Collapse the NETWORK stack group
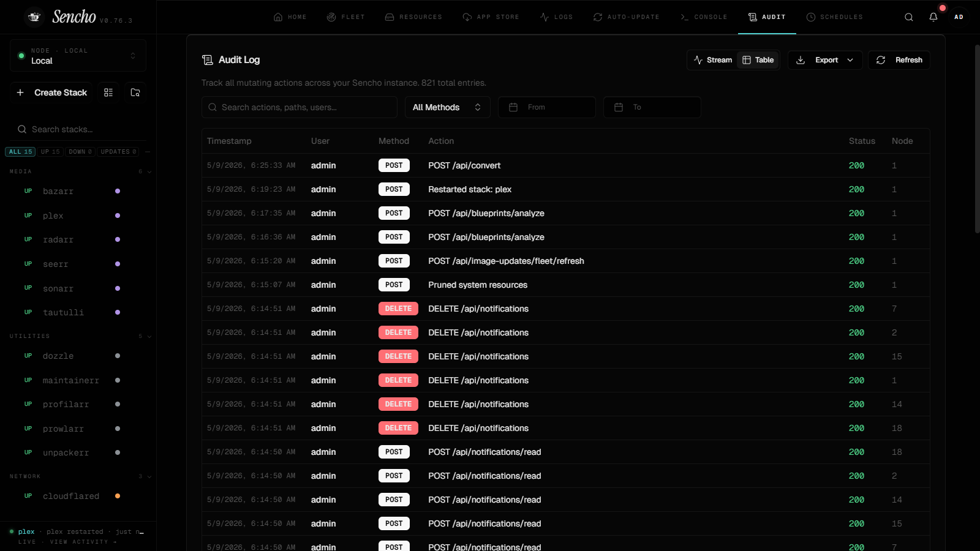The width and height of the screenshot is (980, 551). (149, 476)
